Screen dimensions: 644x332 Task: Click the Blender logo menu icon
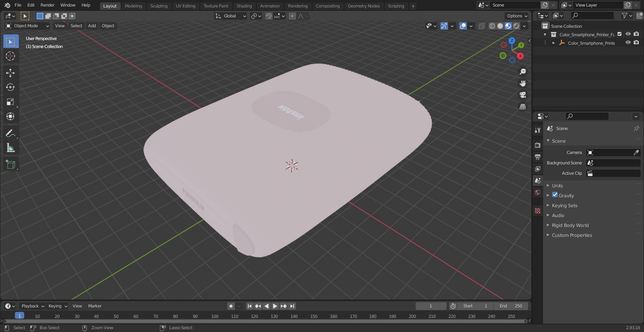click(x=7, y=5)
